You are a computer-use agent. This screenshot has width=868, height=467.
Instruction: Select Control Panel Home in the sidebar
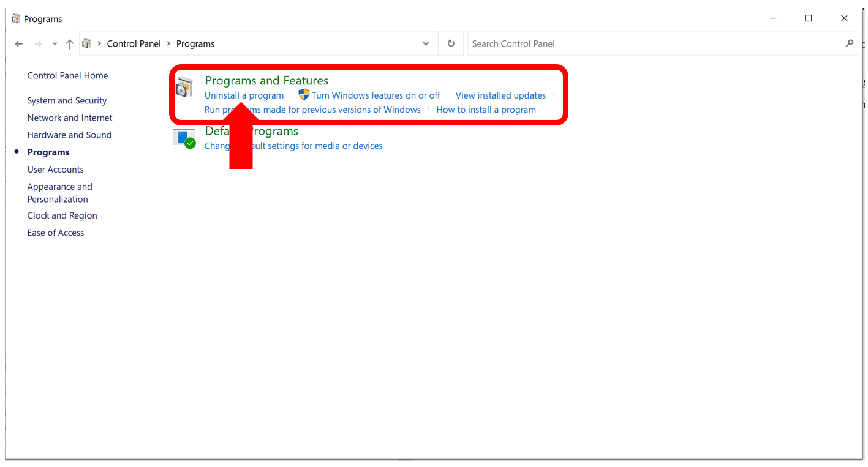pyautogui.click(x=67, y=75)
